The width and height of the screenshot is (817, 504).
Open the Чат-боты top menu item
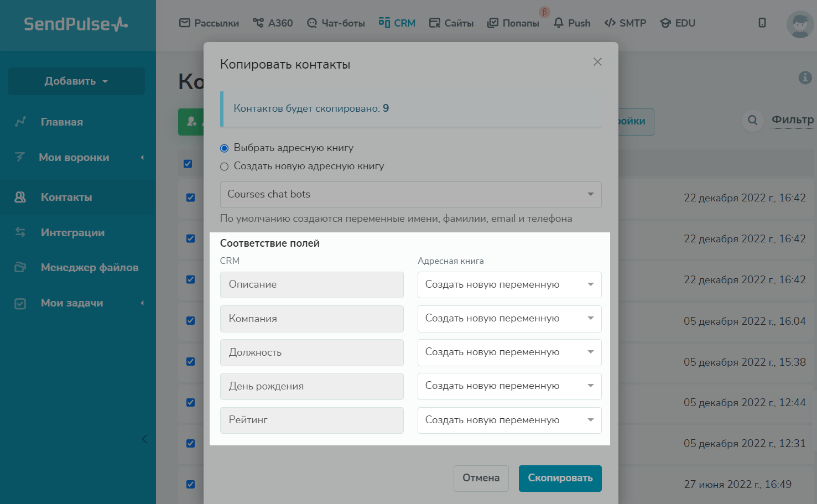336,23
